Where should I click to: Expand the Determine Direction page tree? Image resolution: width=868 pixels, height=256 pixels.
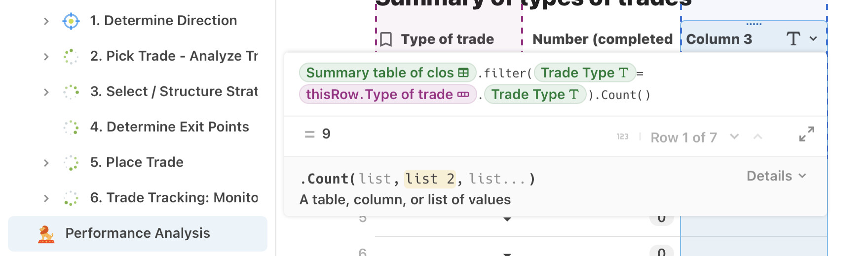(46, 21)
